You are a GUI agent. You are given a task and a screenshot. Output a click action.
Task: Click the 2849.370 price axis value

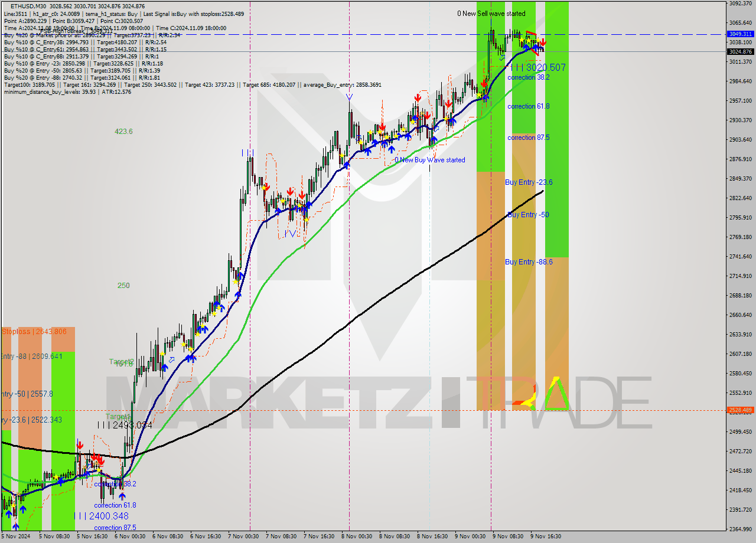(740, 179)
